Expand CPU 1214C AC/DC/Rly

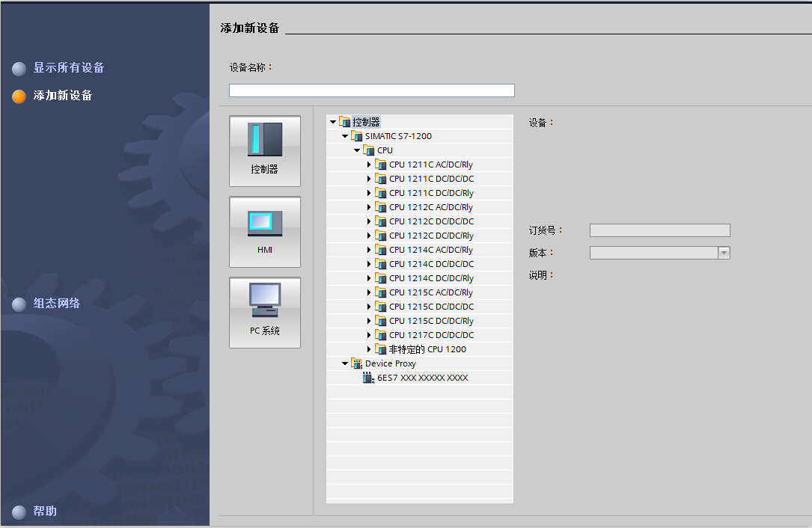click(x=369, y=250)
